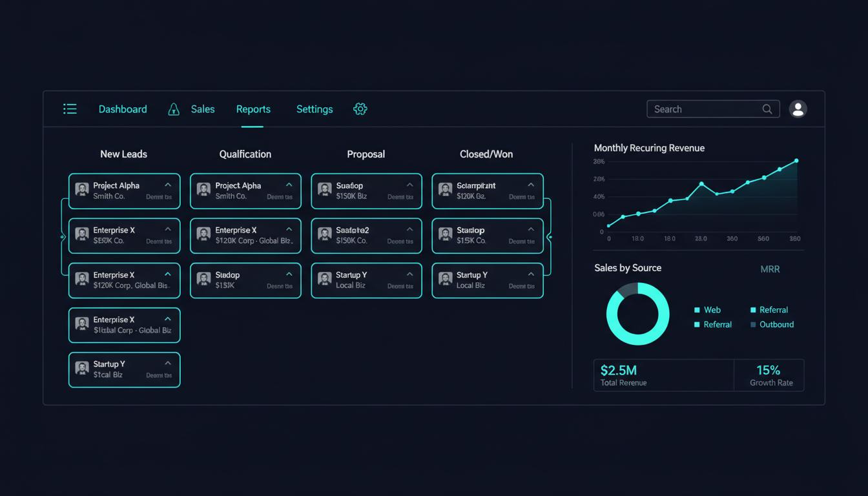The image size is (868, 496).
Task: Open the user profile avatar
Action: 798,109
